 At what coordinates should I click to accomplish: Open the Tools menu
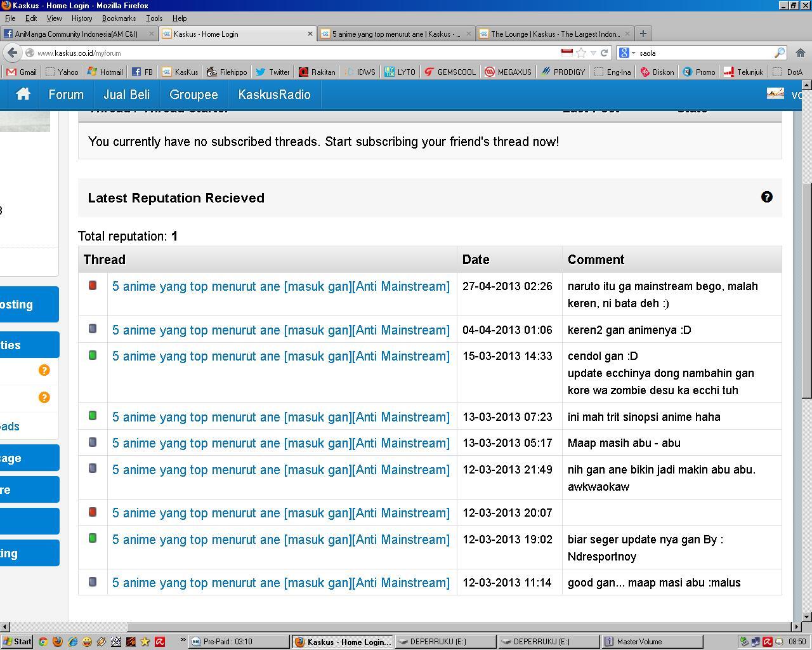click(154, 18)
